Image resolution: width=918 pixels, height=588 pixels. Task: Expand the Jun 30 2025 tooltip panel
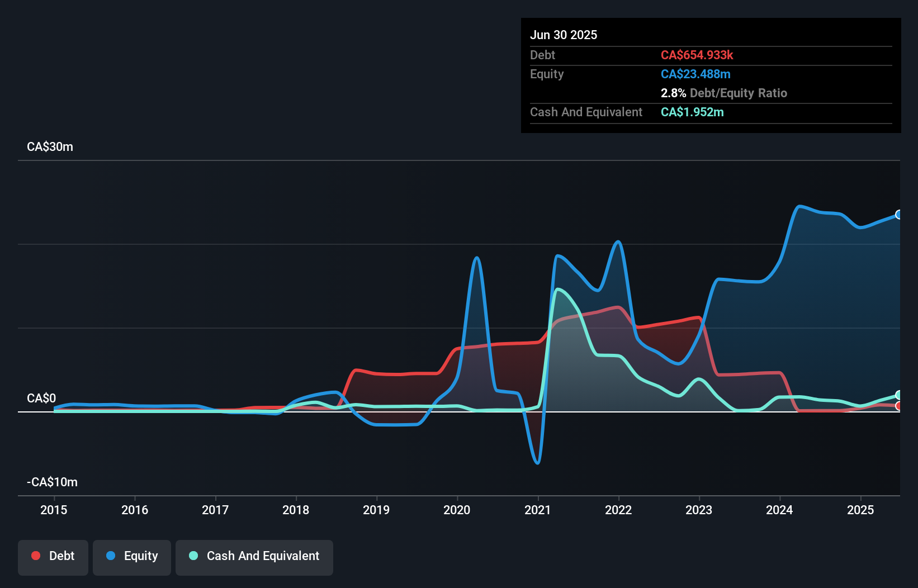pos(564,35)
